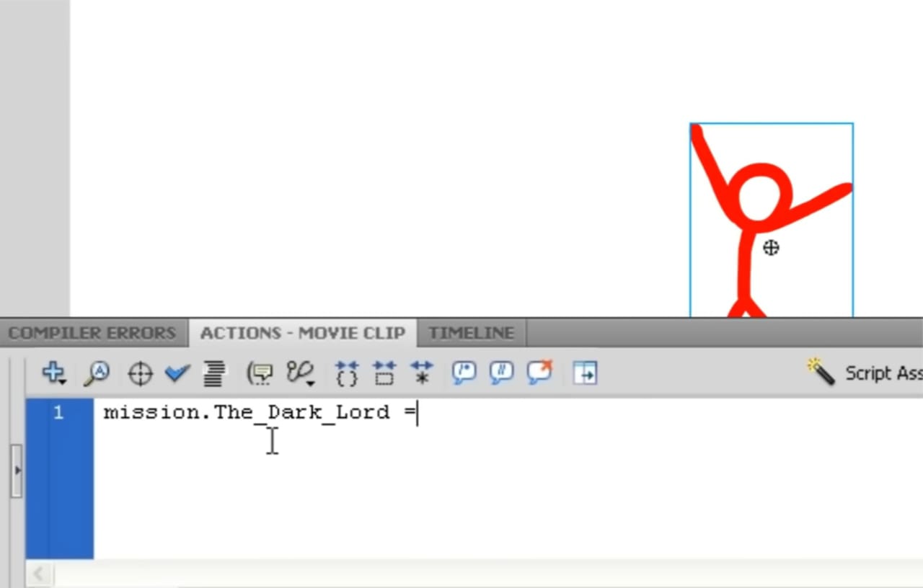The image size is (923, 588).
Task: Switch to the Timeline tab
Action: pyautogui.click(x=471, y=334)
